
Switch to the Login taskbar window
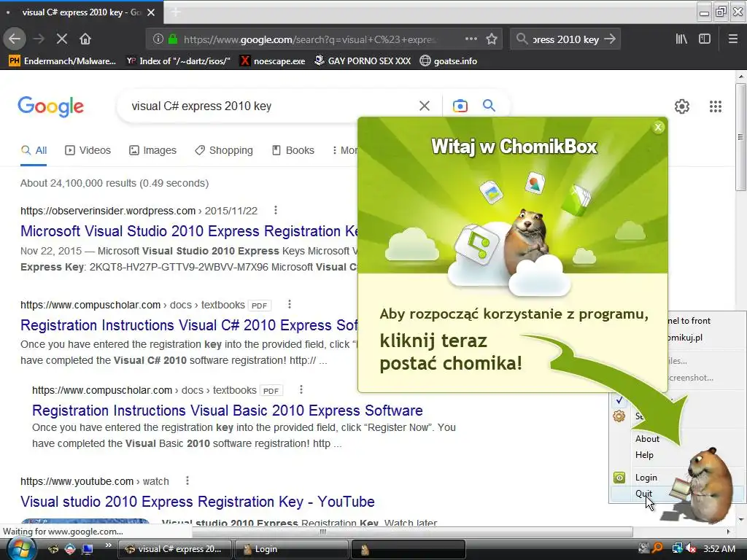pyautogui.click(x=292, y=549)
